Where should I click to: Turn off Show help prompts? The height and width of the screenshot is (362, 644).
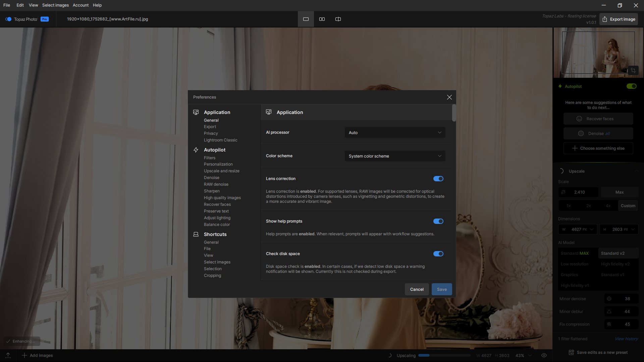(438, 221)
